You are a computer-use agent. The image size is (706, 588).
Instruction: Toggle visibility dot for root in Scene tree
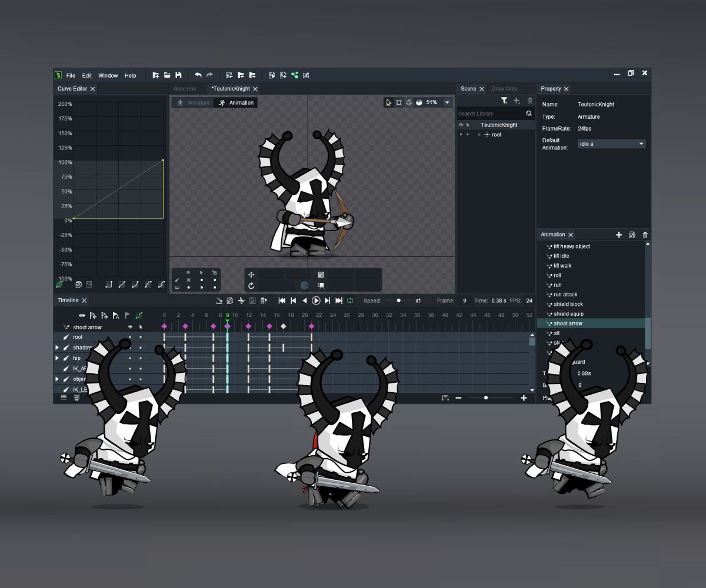pos(461,135)
